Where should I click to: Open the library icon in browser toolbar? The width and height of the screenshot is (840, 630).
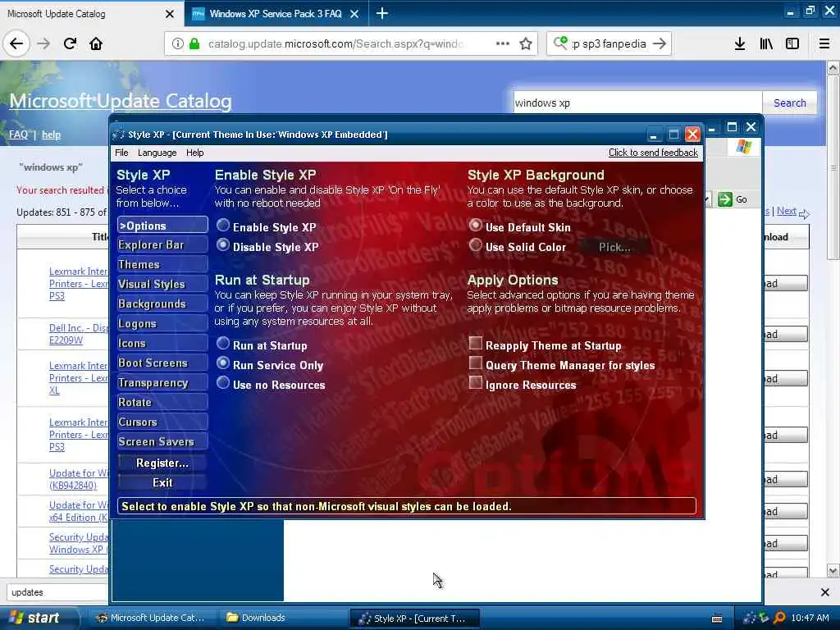click(766, 44)
